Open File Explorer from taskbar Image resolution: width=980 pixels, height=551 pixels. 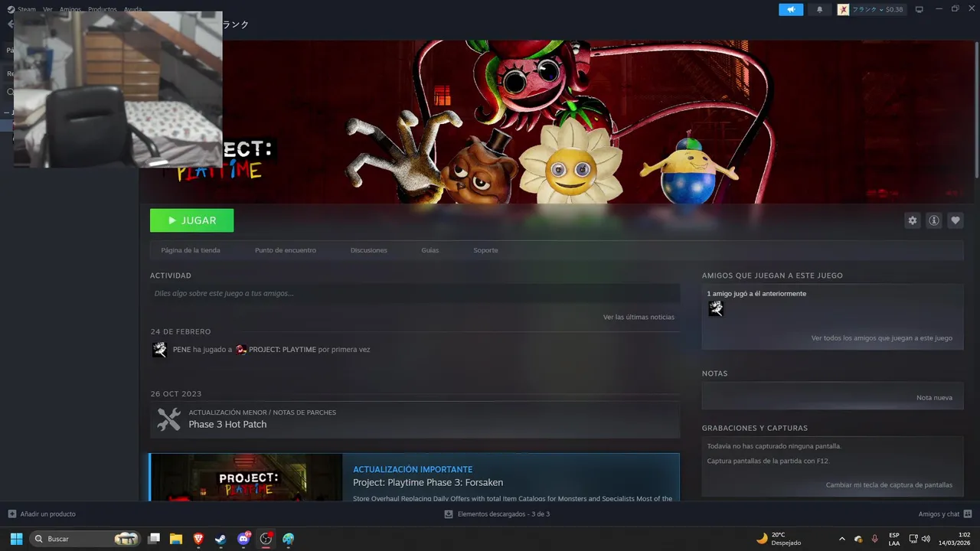coord(176,539)
